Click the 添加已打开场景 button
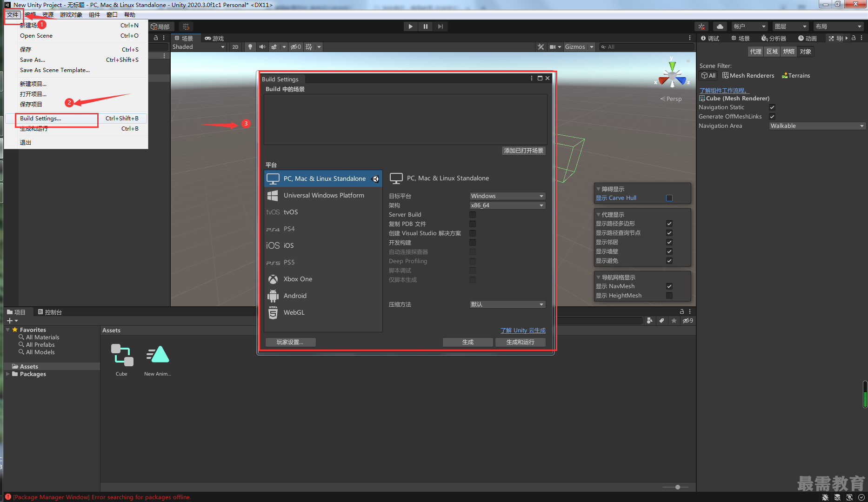This screenshot has height=502, width=868. coord(523,151)
